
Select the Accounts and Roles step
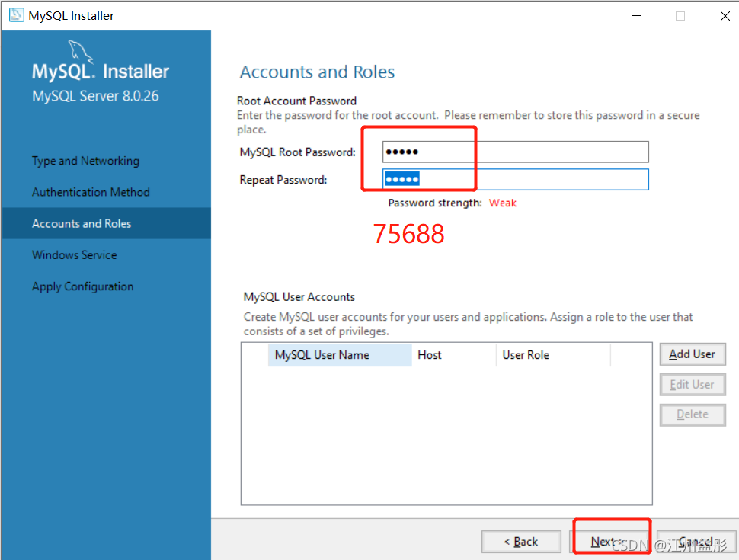pyautogui.click(x=107, y=223)
